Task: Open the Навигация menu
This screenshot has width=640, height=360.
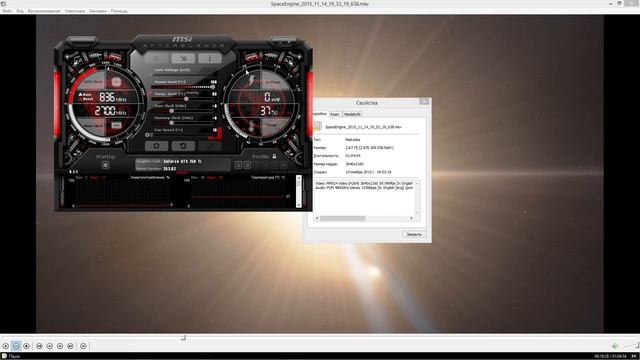Action: click(x=75, y=11)
